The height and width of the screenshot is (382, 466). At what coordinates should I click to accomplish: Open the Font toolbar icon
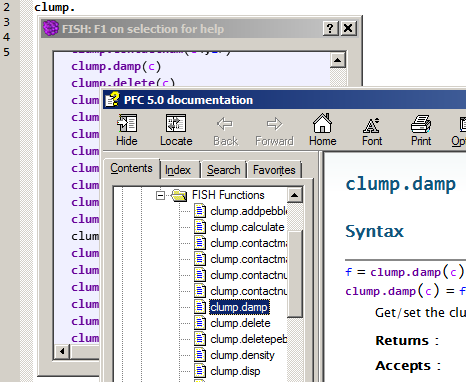pyautogui.click(x=371, y=126)
